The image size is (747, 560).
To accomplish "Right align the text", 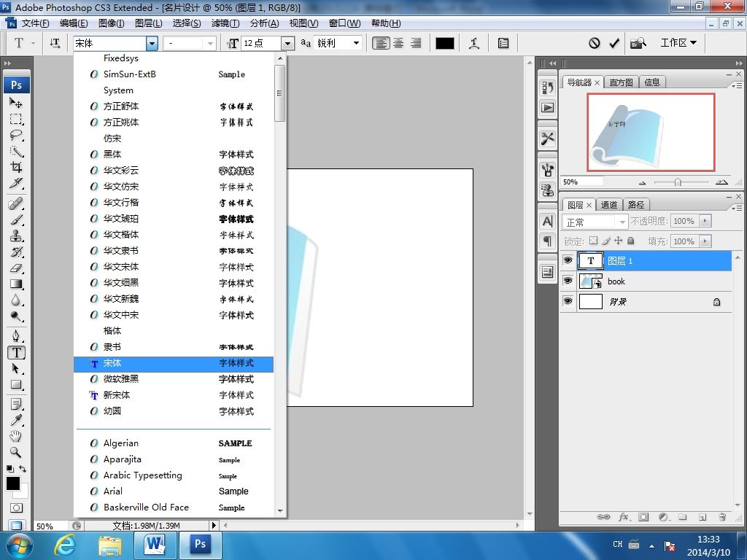I will tap(416, 43).
